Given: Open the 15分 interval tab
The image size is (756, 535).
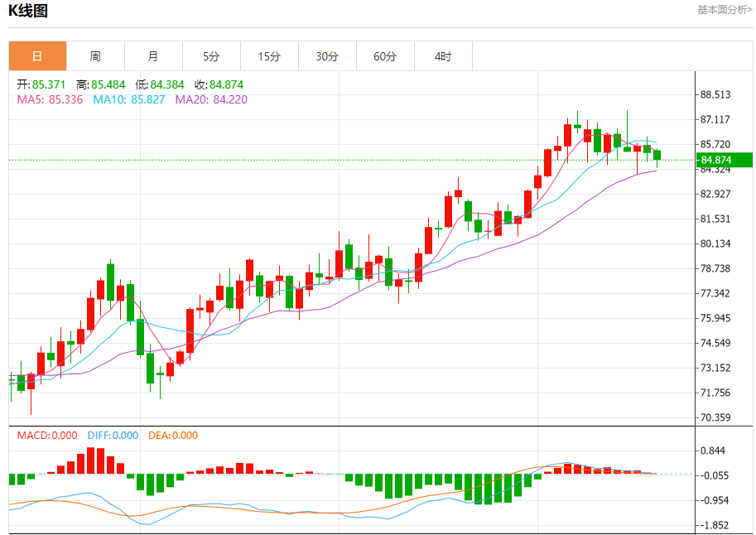Looking at the screenshot, I should (269, 56).
